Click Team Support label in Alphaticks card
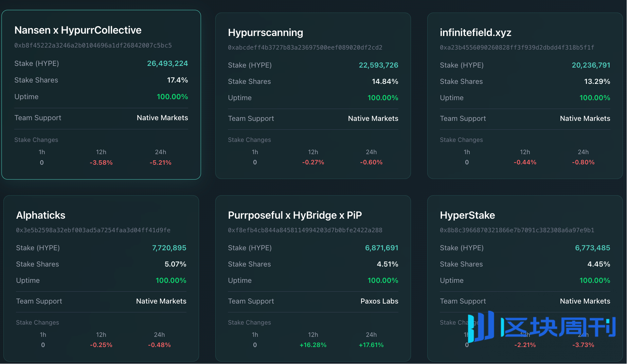 tap(39, 301)
